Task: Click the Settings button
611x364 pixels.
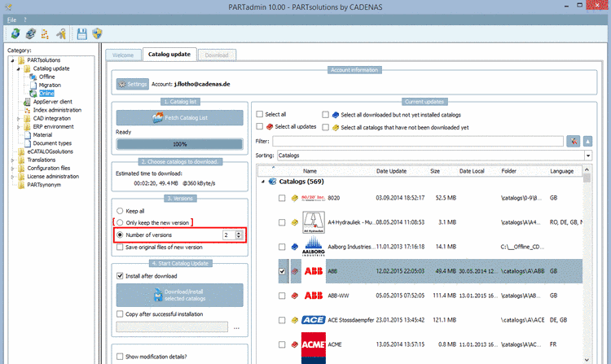Action: [133, 84]
